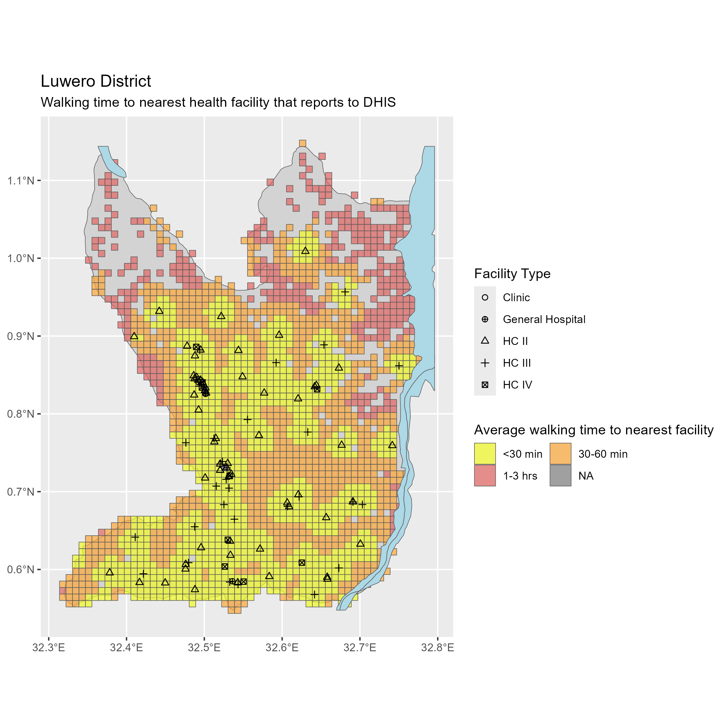The height and width of the screenshot is (728, 728).
Task: Click the easternmost HC III plus marker
Action: point(399,366)
